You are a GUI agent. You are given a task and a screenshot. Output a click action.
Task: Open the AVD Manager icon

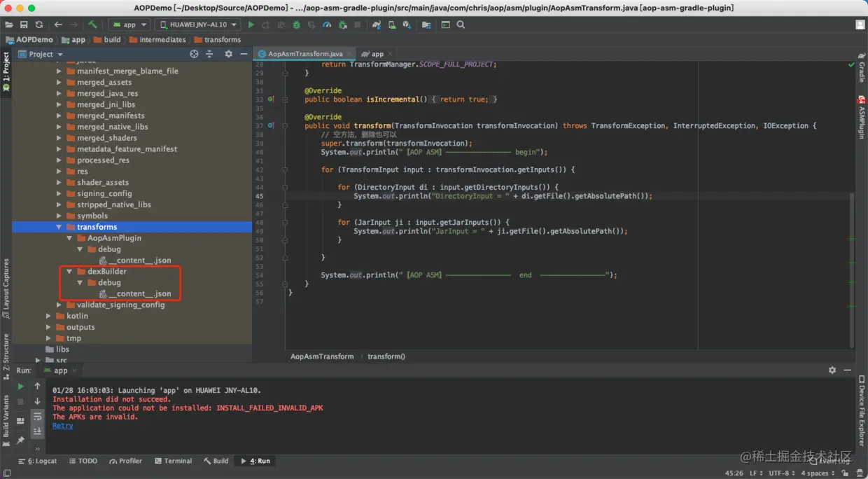392,25
